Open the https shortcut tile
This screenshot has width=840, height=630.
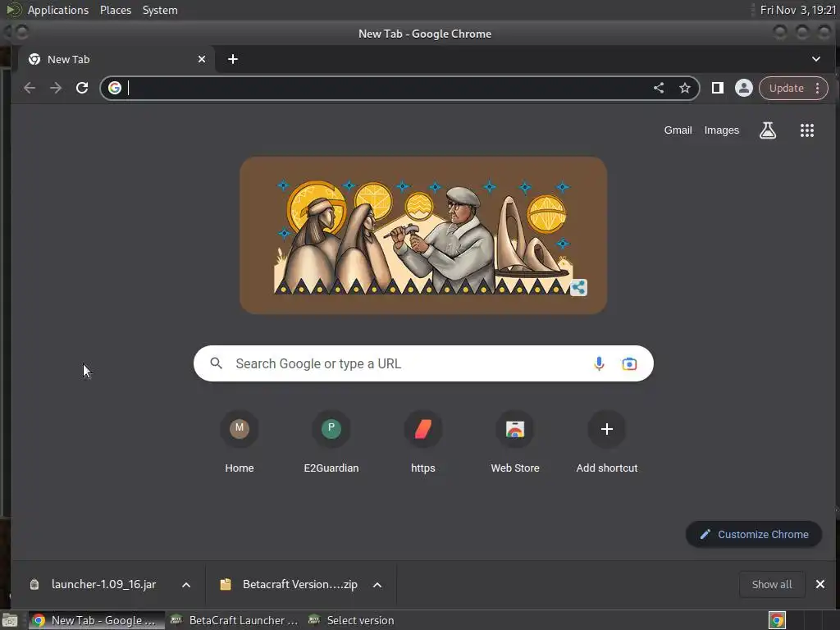[x=423, y=442]
